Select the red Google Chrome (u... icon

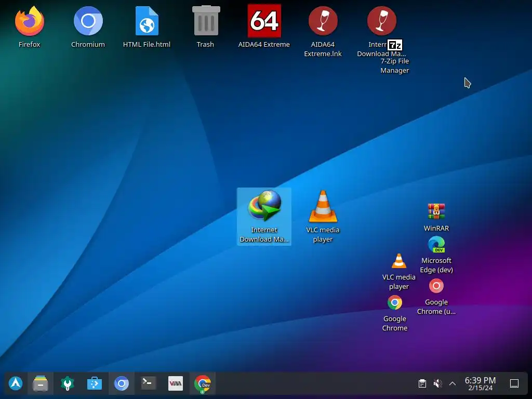tap(436, 286)
